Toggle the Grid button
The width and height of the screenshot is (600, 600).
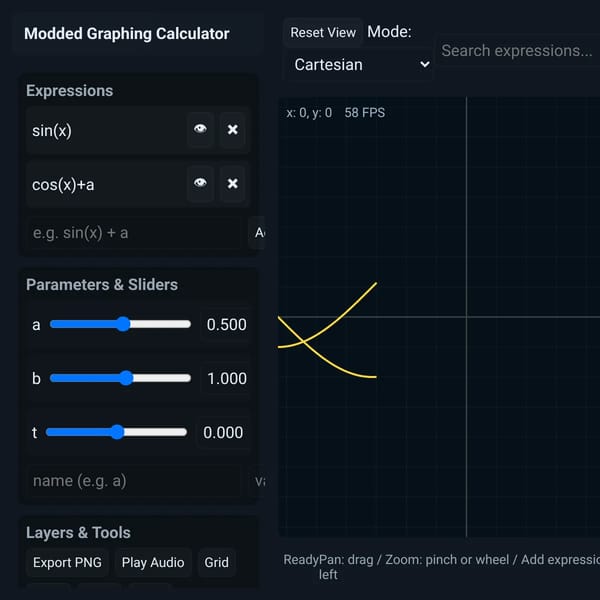tap(217, 562)
